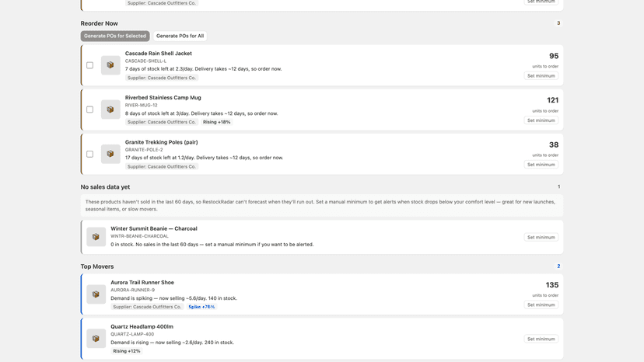This screenshot has width=644, height=362.
Task: Open Cascade Rain Shell Jacket product thumbnail
Action: pos(110,65)
